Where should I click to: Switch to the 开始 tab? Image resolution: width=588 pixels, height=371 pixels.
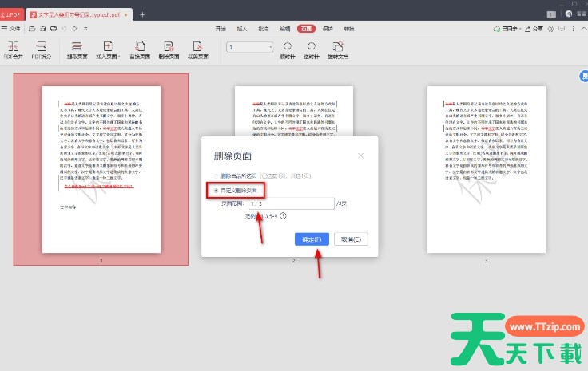[220, 29]
